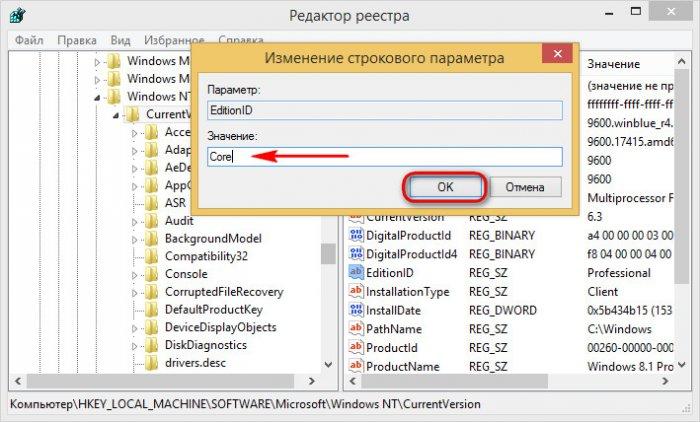Click the ProductId string value icon
Viewport: 700px width, 422px height.
pos(356,347)
